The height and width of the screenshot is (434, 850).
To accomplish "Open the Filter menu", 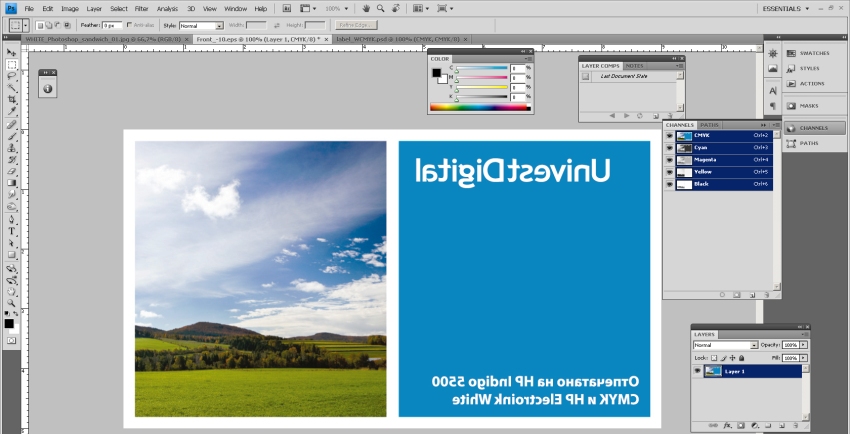I will click(x=141, y=9).
